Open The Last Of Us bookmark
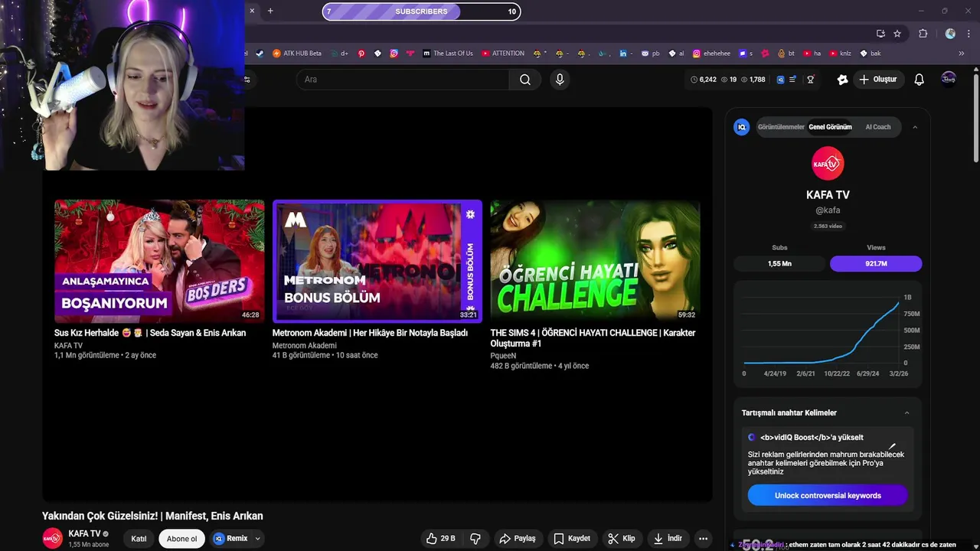The image size is (980, 551). click(x=448, y=54)
